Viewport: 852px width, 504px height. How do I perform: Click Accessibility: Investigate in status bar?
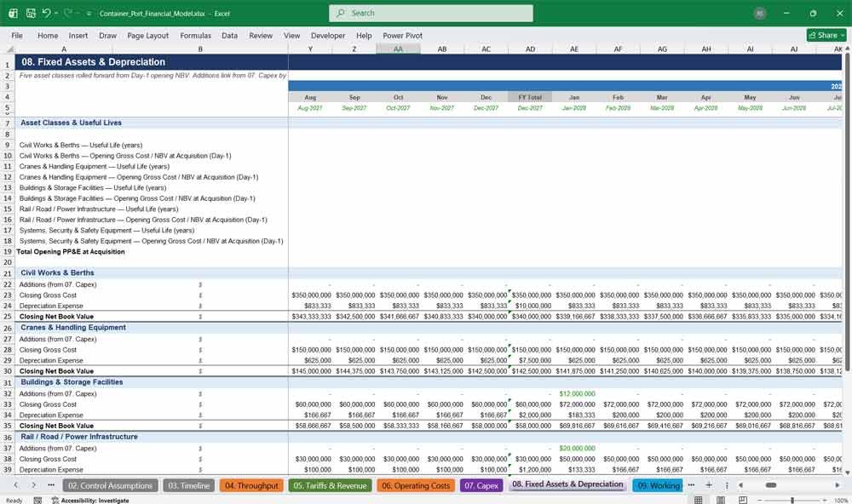(91, 501)
